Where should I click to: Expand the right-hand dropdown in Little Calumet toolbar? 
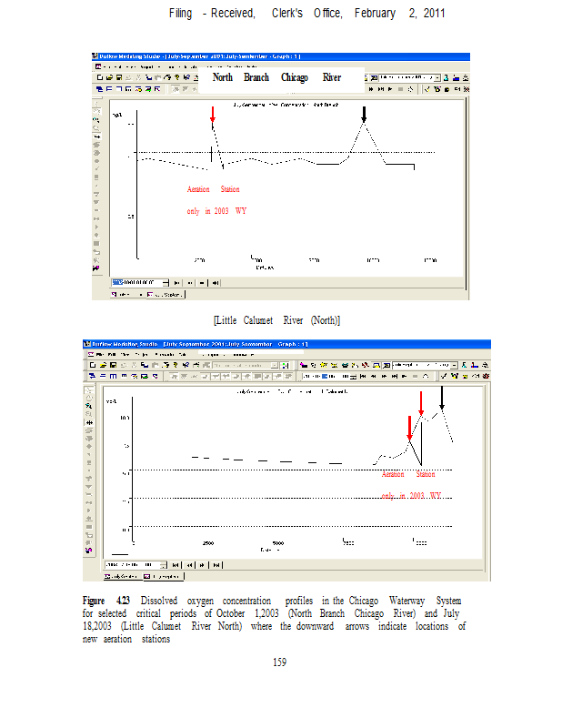point(455,366)
